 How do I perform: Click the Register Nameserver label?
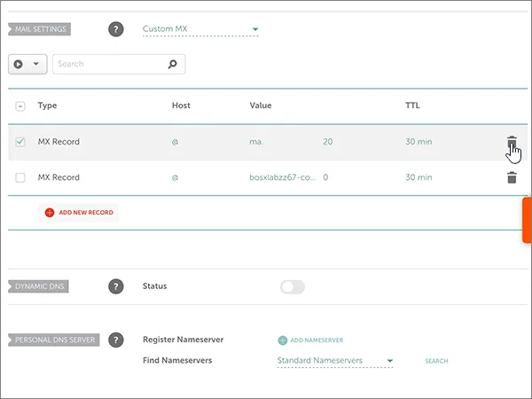coord(184,340)
